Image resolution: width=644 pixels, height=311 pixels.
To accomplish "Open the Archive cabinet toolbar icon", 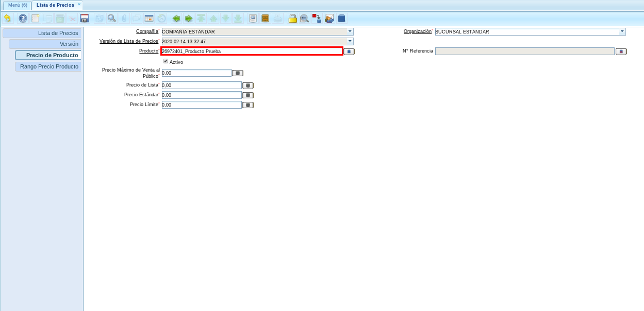I will (x=266, y=18).
